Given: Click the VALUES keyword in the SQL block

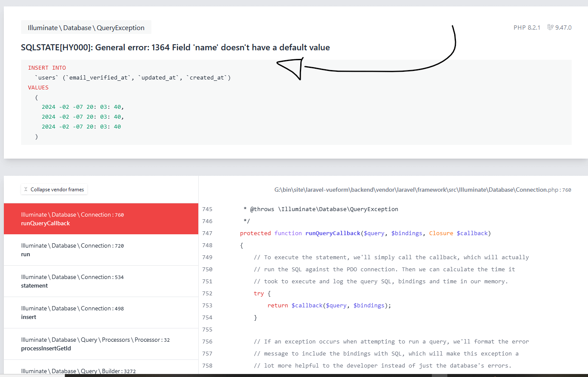Looking at the screenshot, I should tap(38, 87).
